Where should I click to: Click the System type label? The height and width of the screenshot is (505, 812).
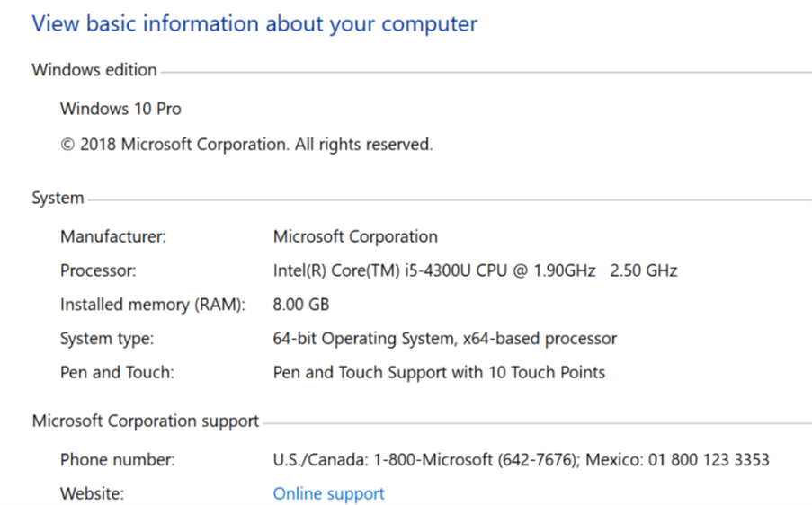107,339
